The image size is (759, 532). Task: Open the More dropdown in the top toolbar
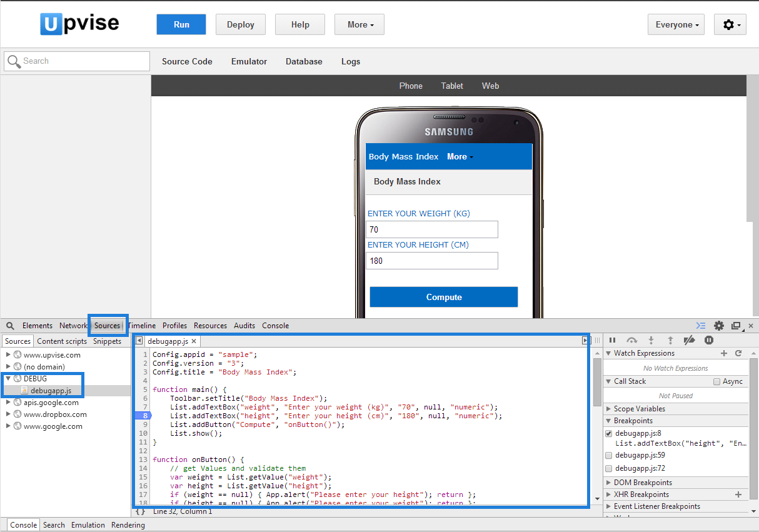(359, 25)
